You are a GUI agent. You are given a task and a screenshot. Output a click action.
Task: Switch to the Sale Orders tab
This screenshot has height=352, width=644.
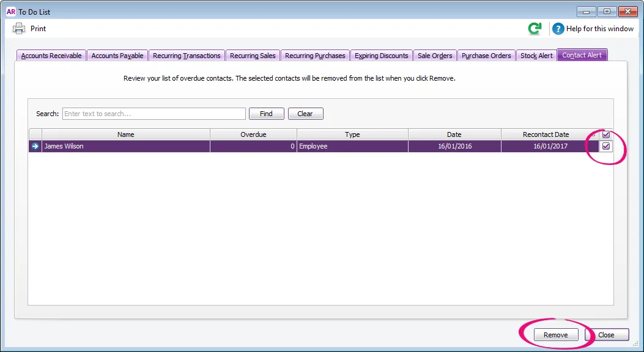click(435, 56)
